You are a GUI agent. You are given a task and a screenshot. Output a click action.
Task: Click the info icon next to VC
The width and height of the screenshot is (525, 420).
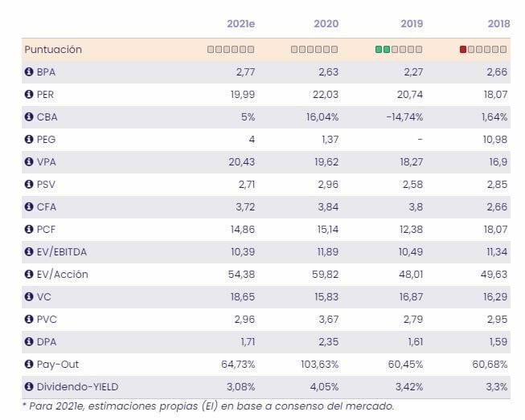tap(29, 297)
